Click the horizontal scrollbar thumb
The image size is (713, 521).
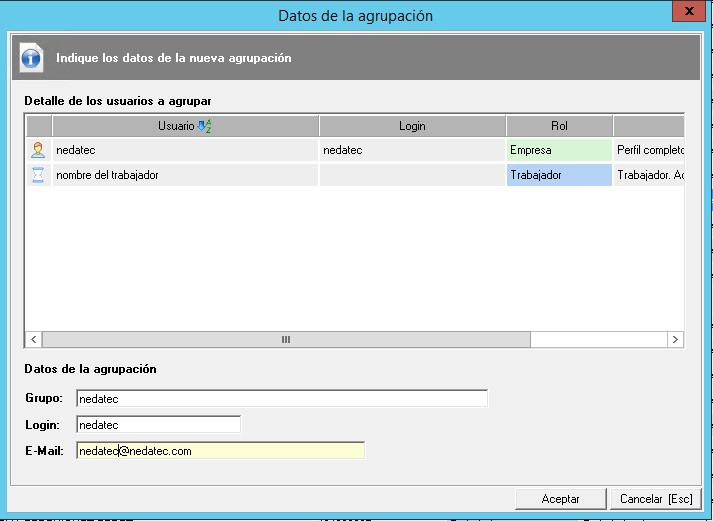point(286,340)
